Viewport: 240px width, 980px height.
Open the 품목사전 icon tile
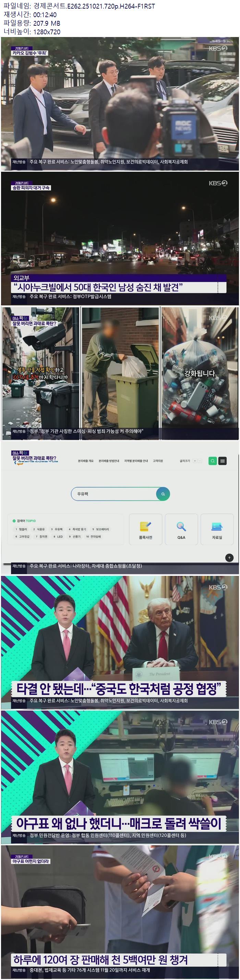[146, 529]
